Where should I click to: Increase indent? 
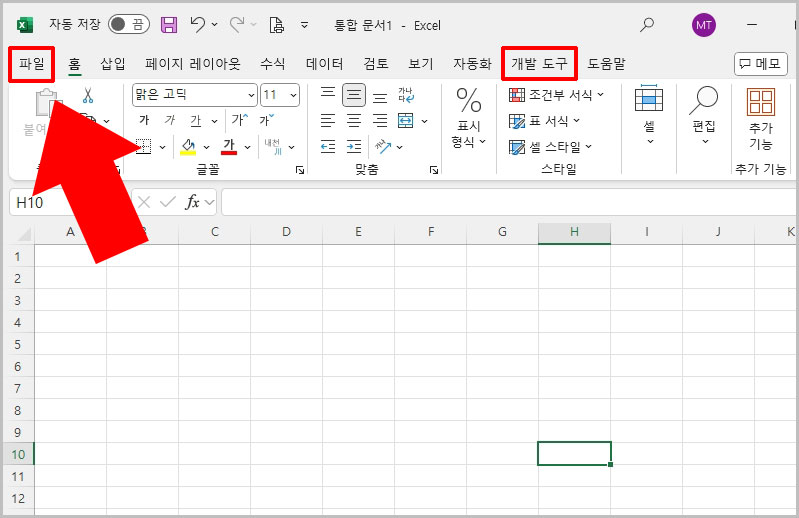[x=354, y=147]
